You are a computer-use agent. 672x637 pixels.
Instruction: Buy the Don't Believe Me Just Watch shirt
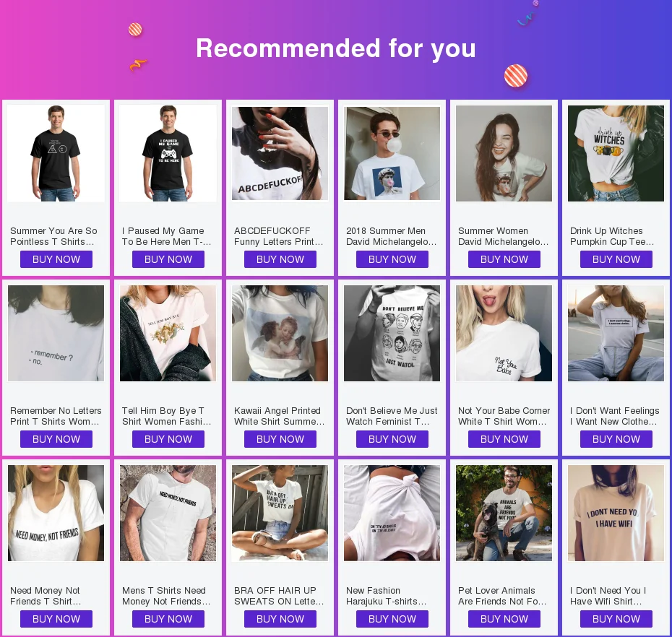click(x=392, y=439)
